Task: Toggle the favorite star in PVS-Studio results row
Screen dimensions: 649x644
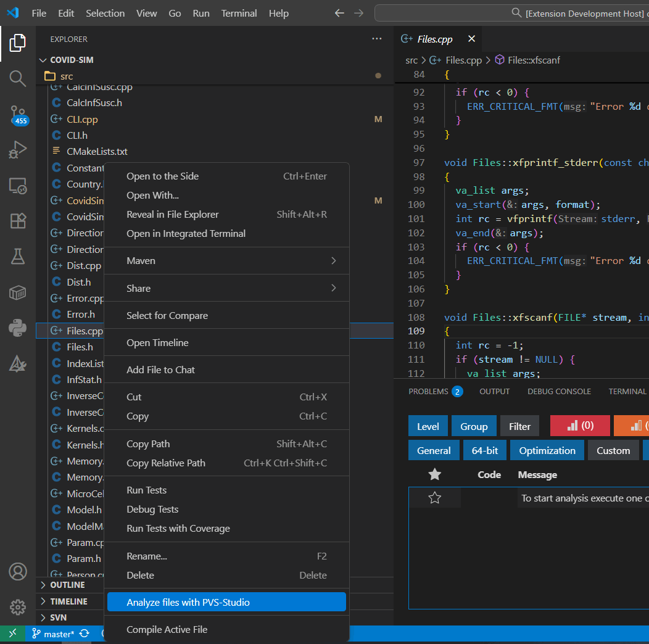Action: (x=435, y=498)
